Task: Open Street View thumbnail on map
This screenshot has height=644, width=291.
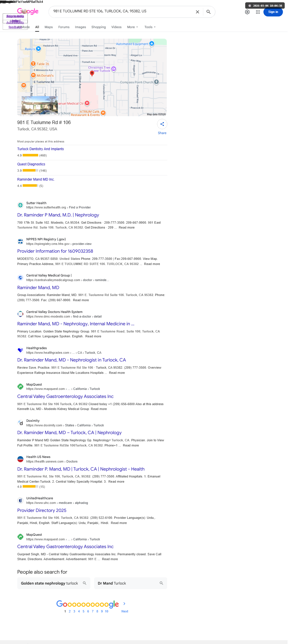Action: click(x=40, y=105)
